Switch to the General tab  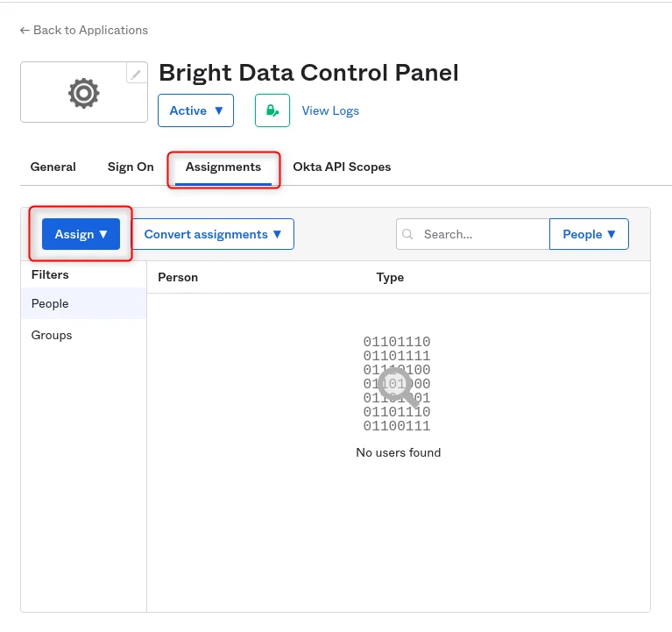pyautogui.click(x=53, y=167)
